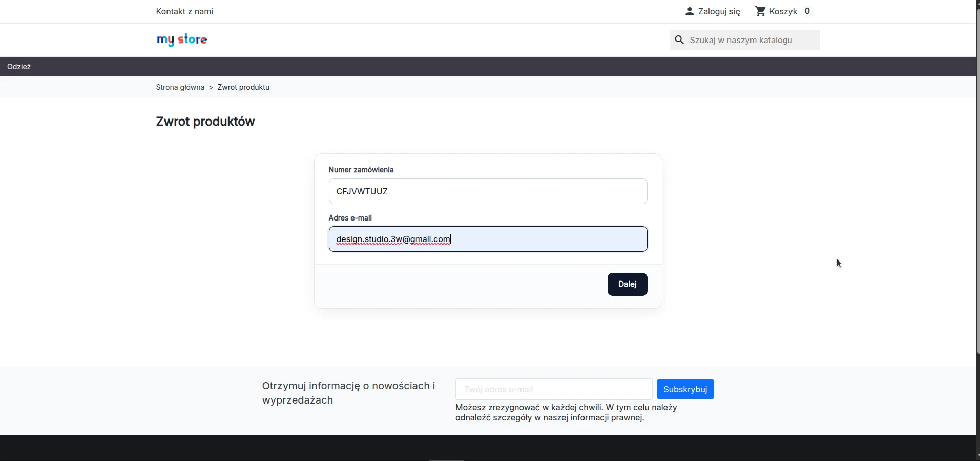Click the Numer zamówienia input field
Image resolution: width=980 pixels, height=461 pixels.
(x=488, y=191)
